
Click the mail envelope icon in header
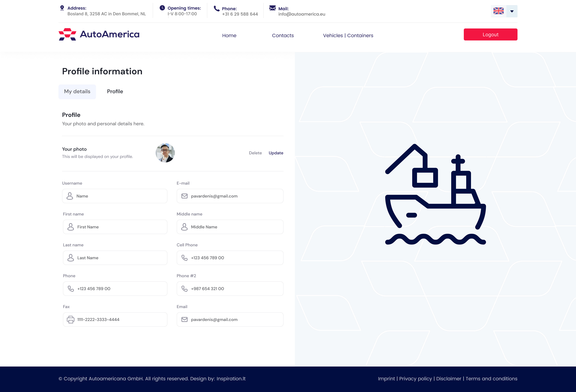pos(272,8)
